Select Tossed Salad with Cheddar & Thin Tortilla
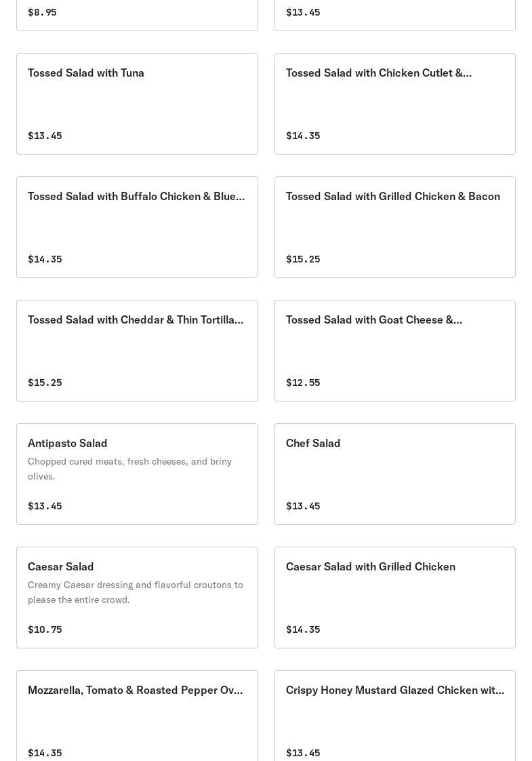Image resolution: width=532 pixels, height=761 pixels. pyautogui.click(x=138, y=351)
